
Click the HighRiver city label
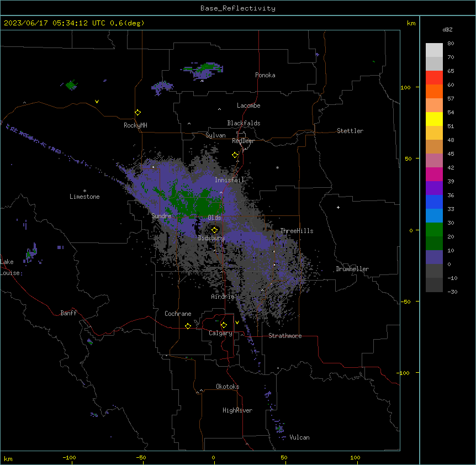pos(237,410)
